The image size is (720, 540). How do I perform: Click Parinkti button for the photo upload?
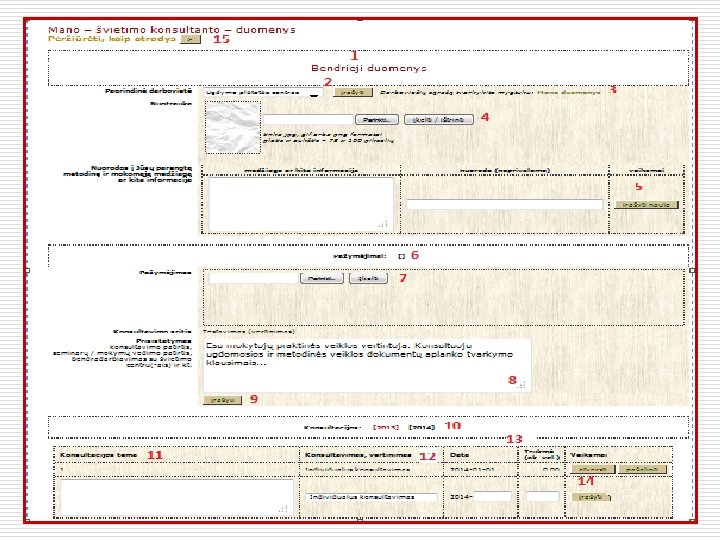tap(377, 119)
